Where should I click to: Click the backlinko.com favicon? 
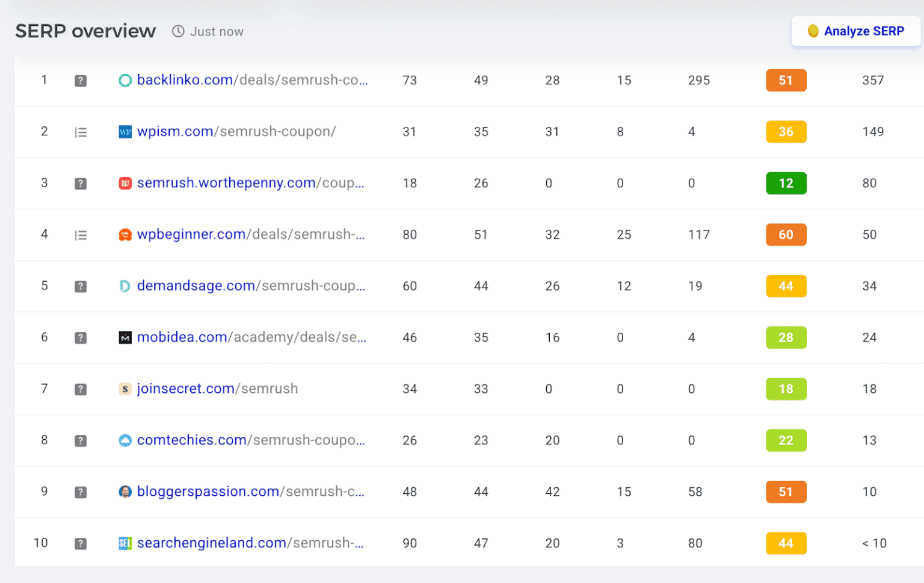(125, 81)
